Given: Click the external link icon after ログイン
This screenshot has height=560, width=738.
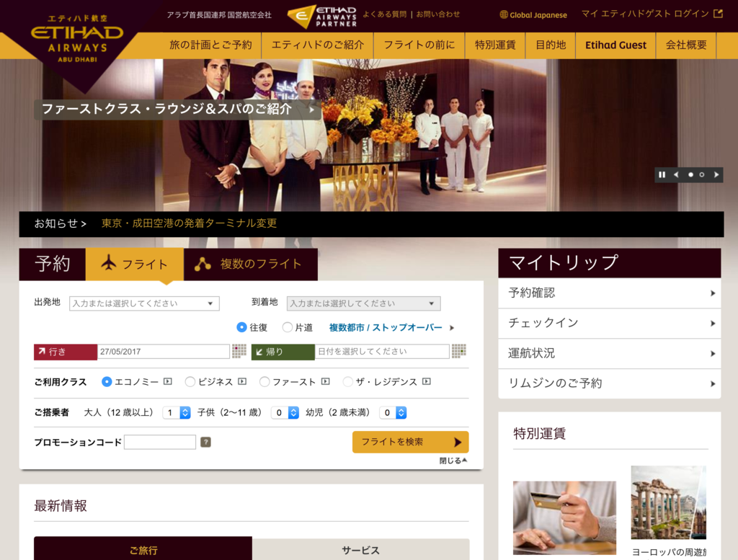Looking at the screenshot, I should point(719,14).
